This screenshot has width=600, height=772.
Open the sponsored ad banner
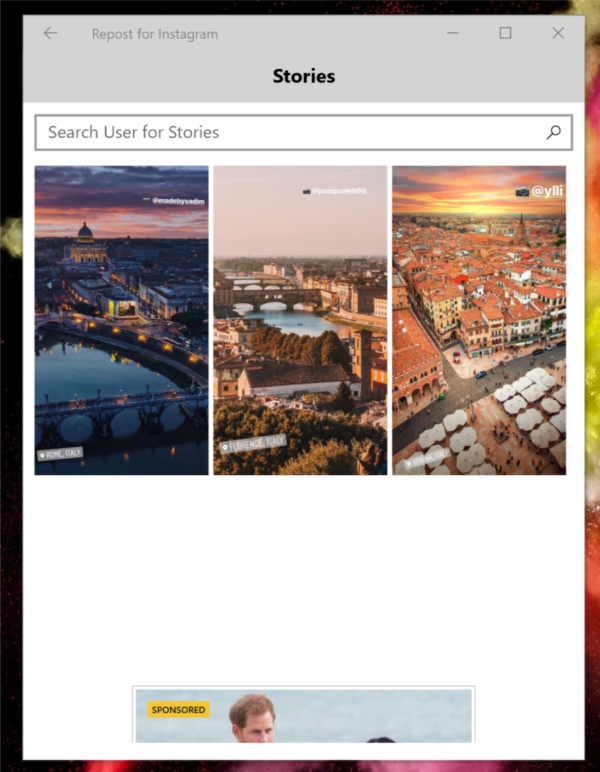pos(304,714)
